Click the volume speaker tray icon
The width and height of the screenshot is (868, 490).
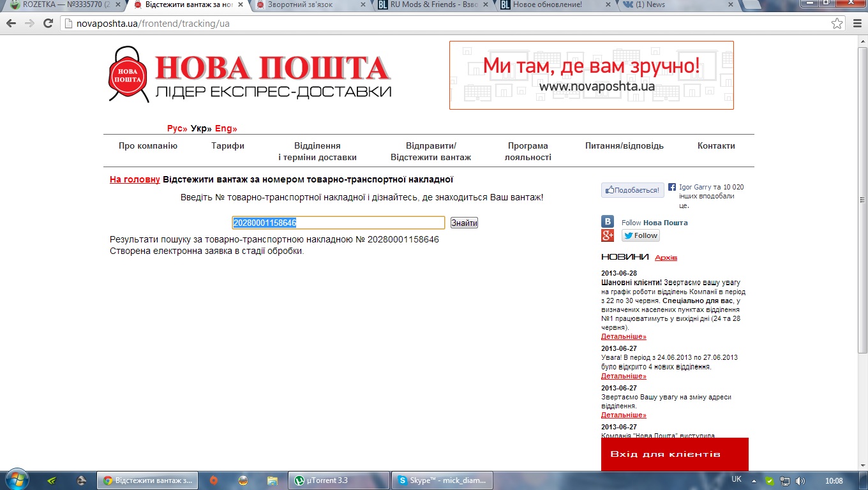pos(800,480)
